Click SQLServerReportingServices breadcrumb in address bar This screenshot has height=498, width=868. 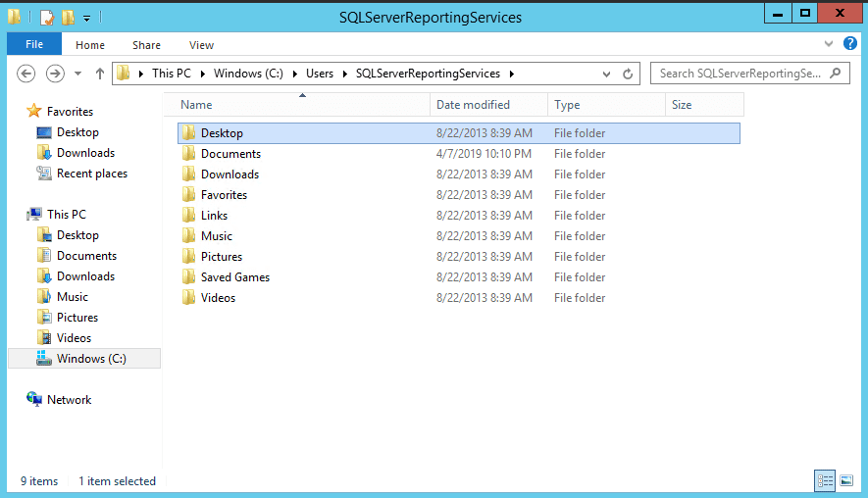(428, 74)
